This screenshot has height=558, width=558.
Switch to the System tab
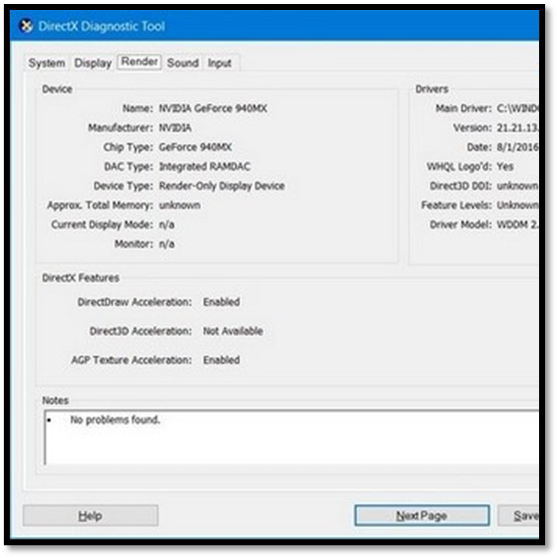pyautogui.click(x=47, y=63)
